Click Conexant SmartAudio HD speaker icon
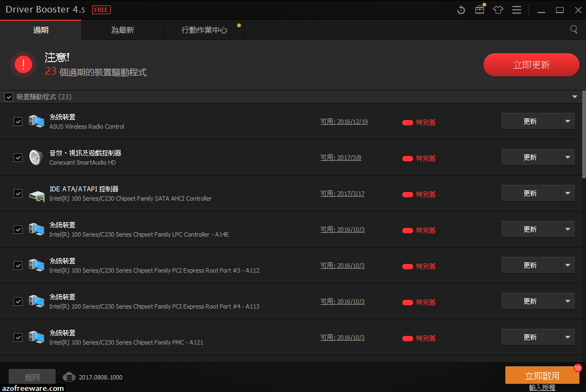This screenshot has width=586, height=392. [37, 158]
